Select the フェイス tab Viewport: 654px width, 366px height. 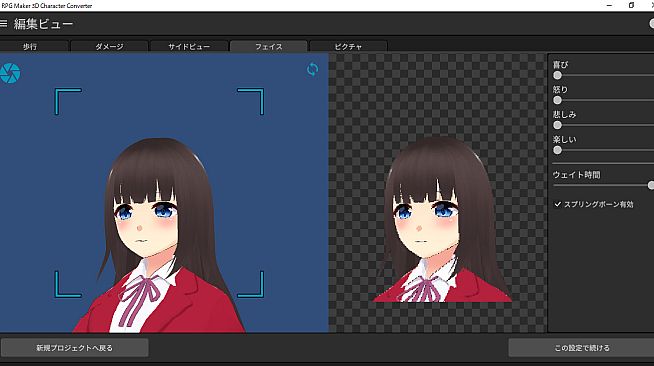[x=269, y=46]
